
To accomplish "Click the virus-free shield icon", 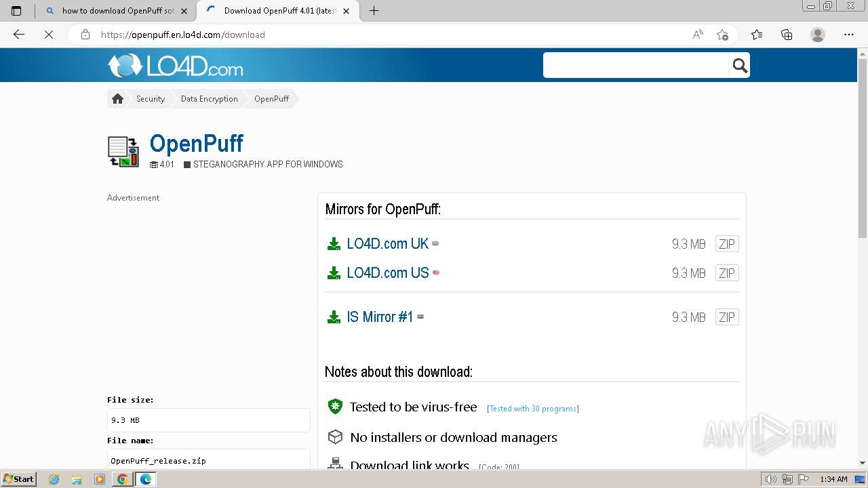I will point(335,407).
